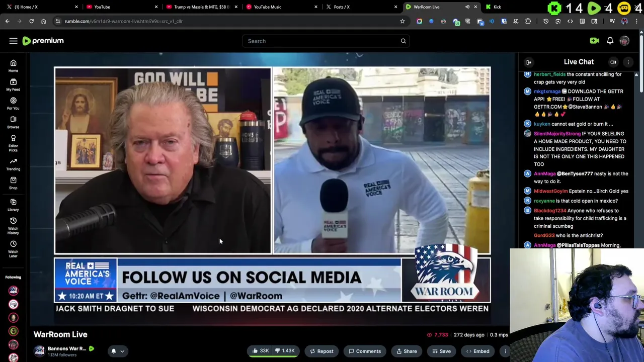The width and height of the screenshot is (644, 362).
Task: Share the video
Action: pos(407,351)
